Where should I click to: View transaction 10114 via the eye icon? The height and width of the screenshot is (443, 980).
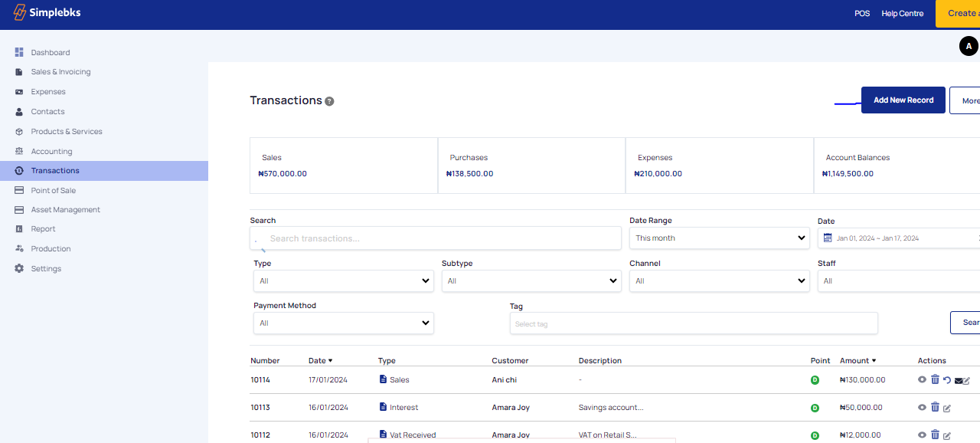922,379
